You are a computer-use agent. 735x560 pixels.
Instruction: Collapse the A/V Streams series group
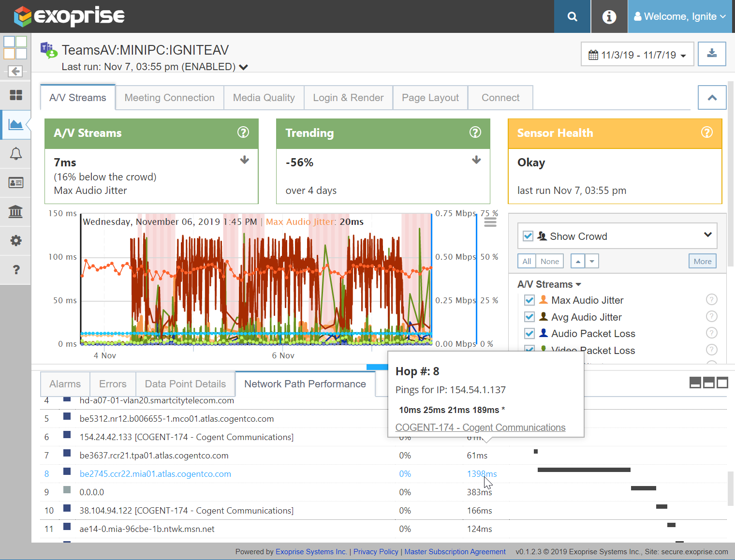coord(549,284)
